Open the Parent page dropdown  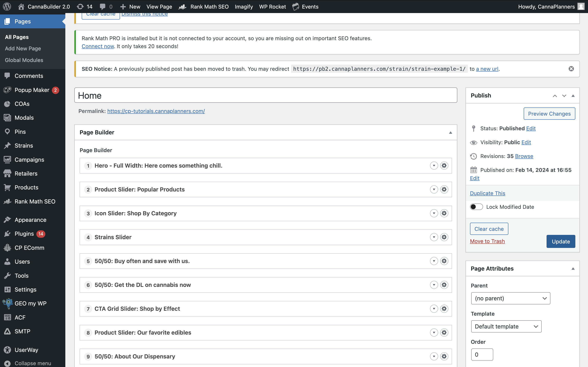click(x=510, y=298)
